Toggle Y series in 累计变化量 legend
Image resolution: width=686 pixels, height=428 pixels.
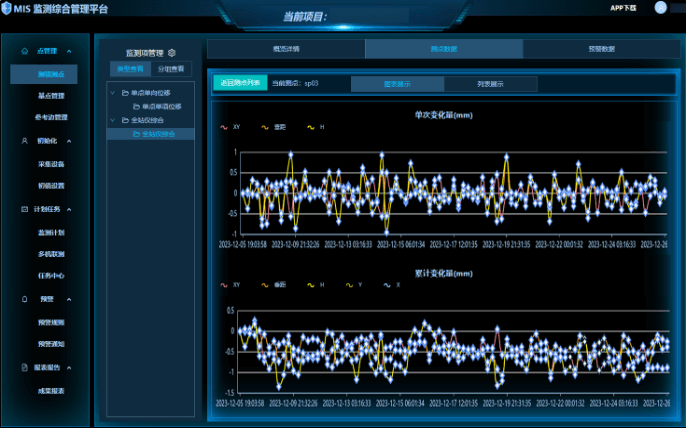click(x=349, y=285)
